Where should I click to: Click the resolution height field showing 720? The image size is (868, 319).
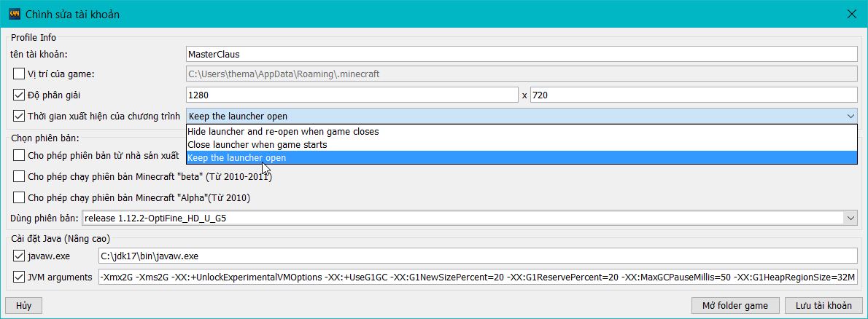pos(694,95)
